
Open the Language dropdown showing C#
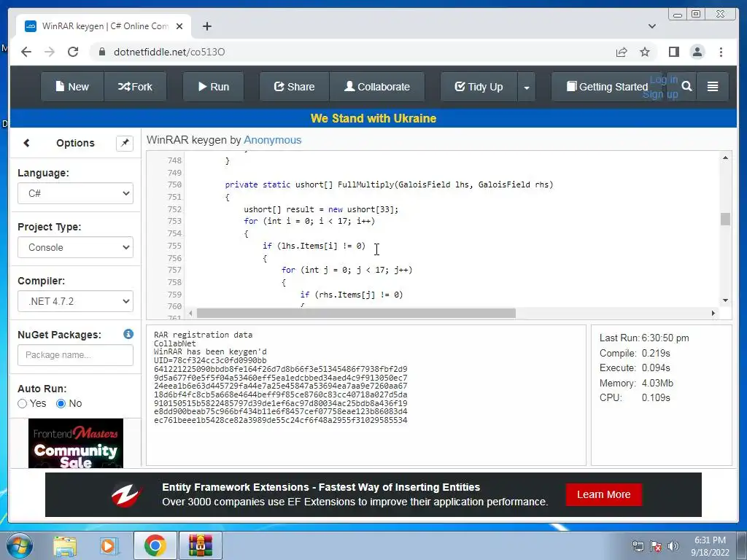point(75,193)
